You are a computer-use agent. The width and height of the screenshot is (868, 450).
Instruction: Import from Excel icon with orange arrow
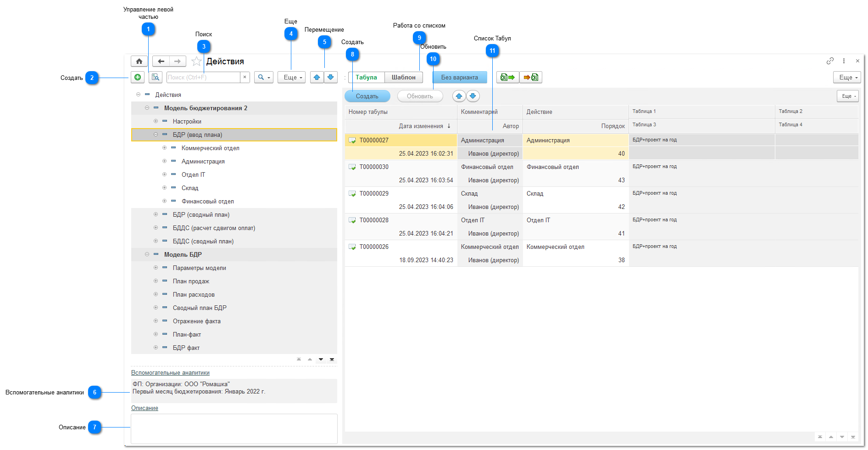[x=531, y=77]
